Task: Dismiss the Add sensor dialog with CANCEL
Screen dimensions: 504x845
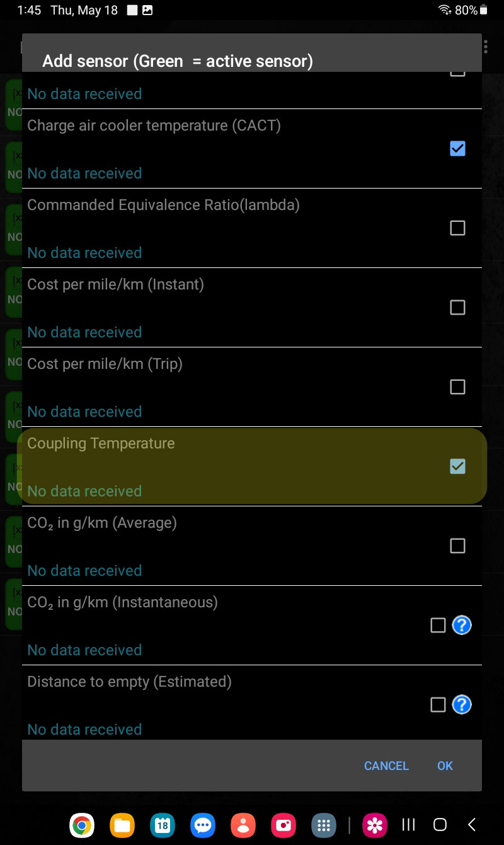Action: [x=386, y=766]
